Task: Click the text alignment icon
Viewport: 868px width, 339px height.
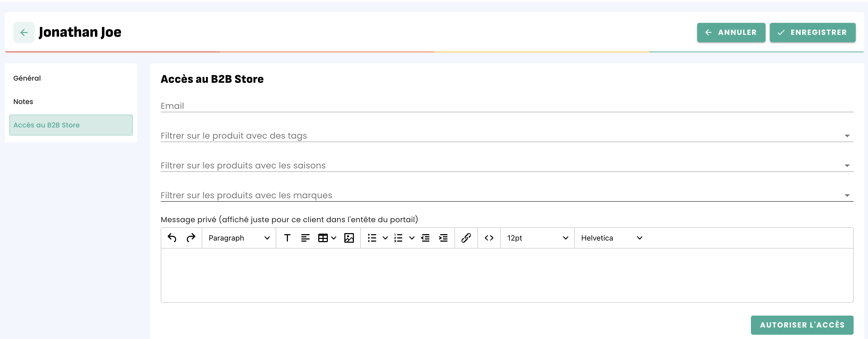Action: pos(305,238)
